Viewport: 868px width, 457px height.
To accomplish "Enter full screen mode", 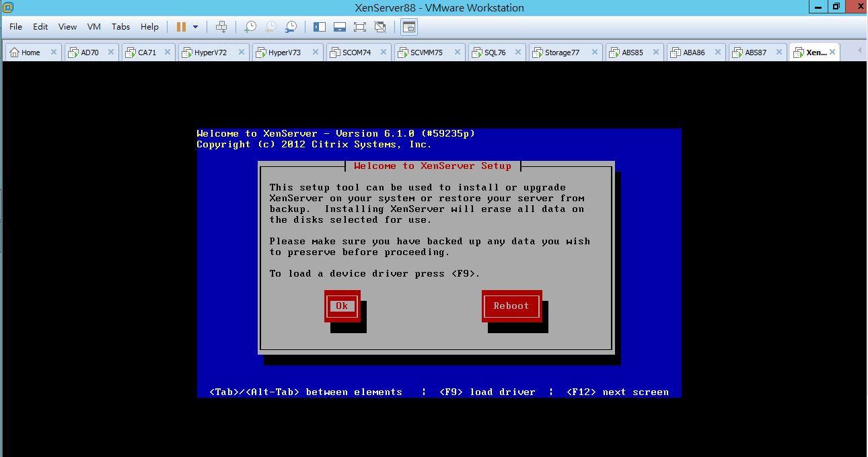I will click(x=360, y=27).
